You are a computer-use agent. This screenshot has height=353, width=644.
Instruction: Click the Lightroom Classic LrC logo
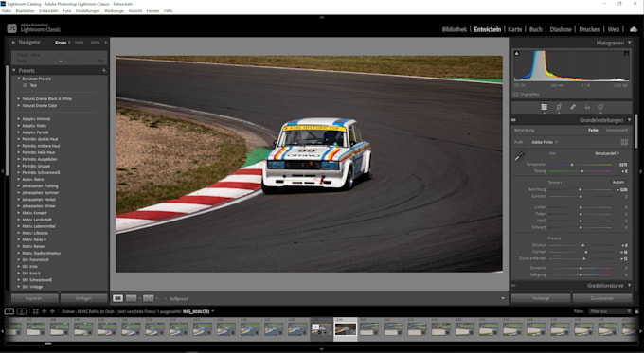coord(12,28)
